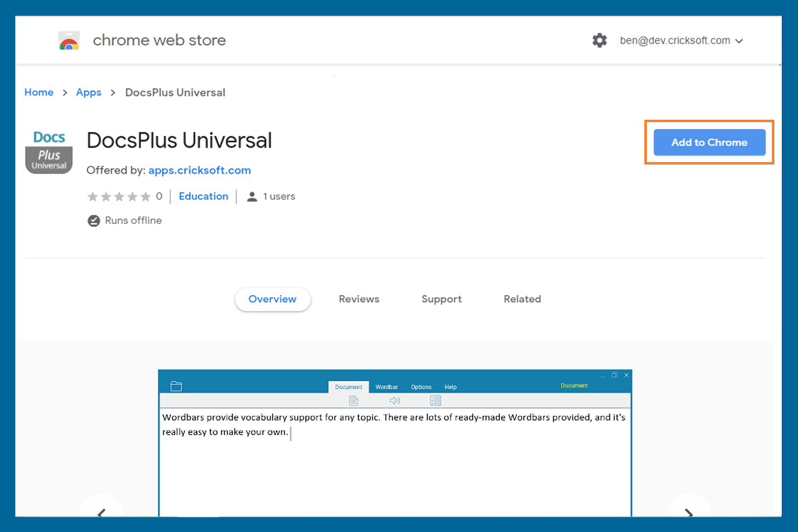Go to Home in the breadcrumb

click(x=39, y=93)
